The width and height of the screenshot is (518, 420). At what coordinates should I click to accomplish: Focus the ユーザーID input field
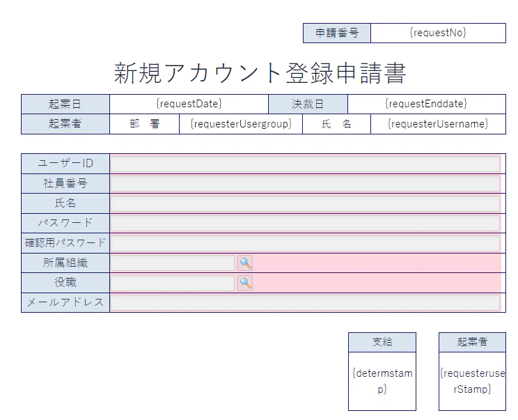[x=305, y=164]
